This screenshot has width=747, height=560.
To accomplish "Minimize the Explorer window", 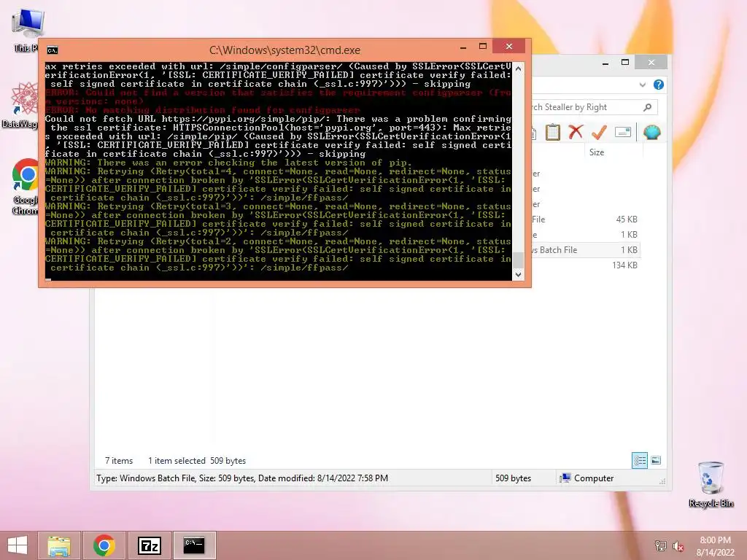I will (605, 63).
